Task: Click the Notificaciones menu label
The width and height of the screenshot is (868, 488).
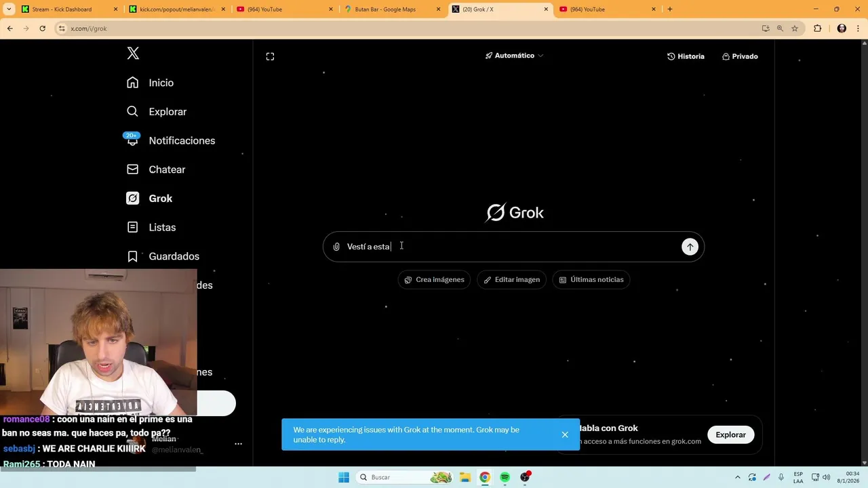Action: click(182, 140)
